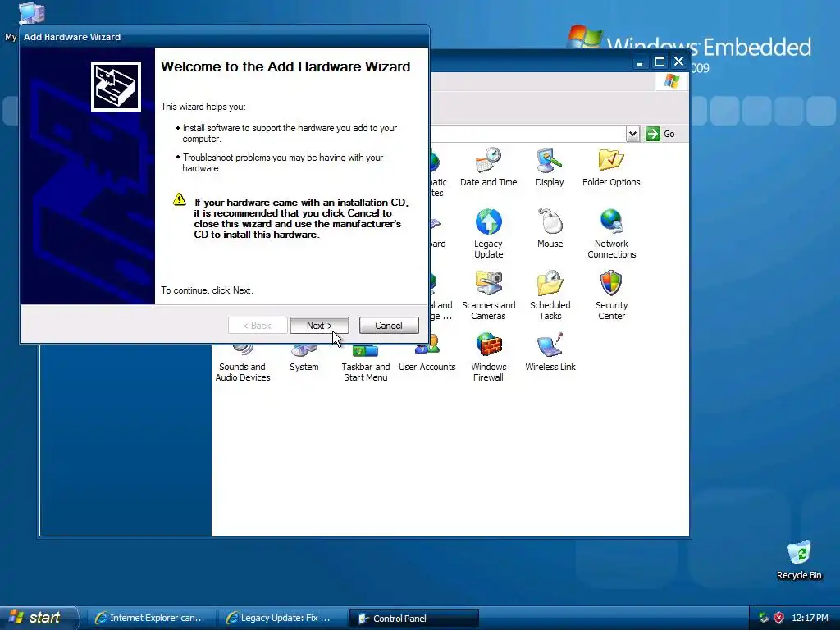
Task: Click the hardware wizard logo image
Action: [x=116, y=86]
